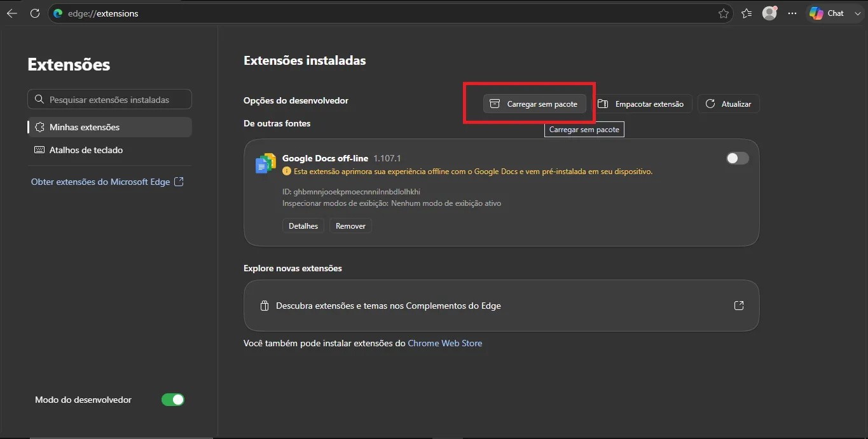
Task: Open Copilot Chat in the toolbar
Action: pyautogui.click(x=827, y=13)
